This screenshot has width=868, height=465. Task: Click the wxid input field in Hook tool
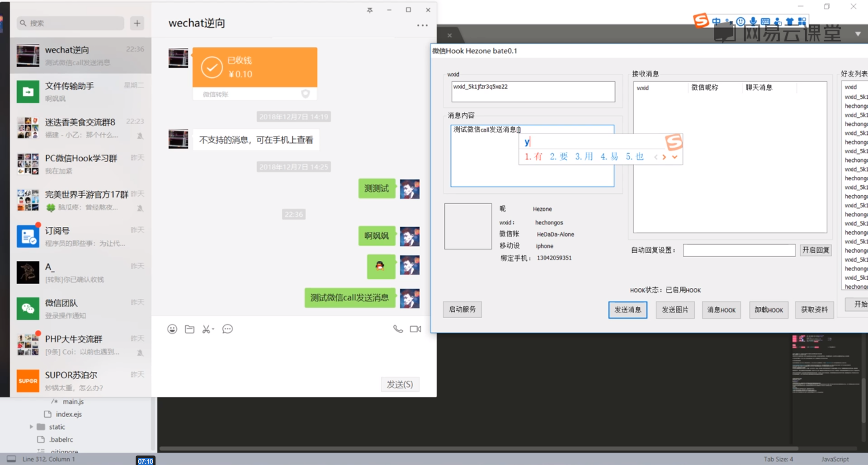click(x=533, y=91)
